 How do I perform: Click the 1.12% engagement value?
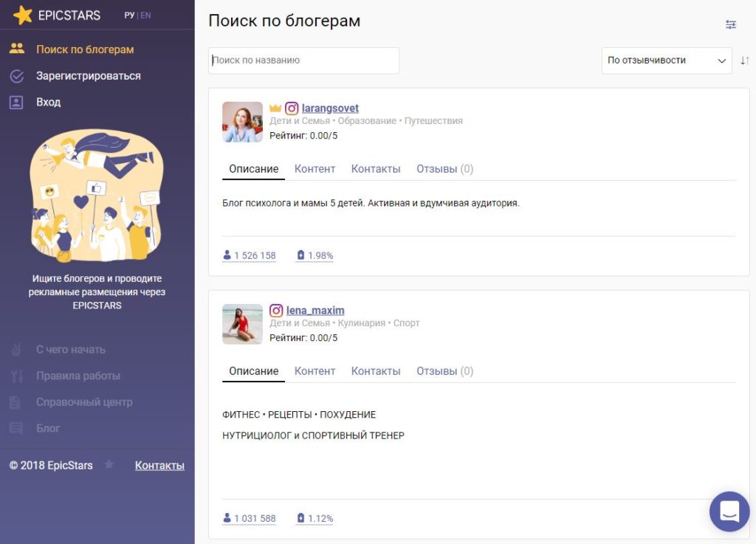click(x=320, y=518)
